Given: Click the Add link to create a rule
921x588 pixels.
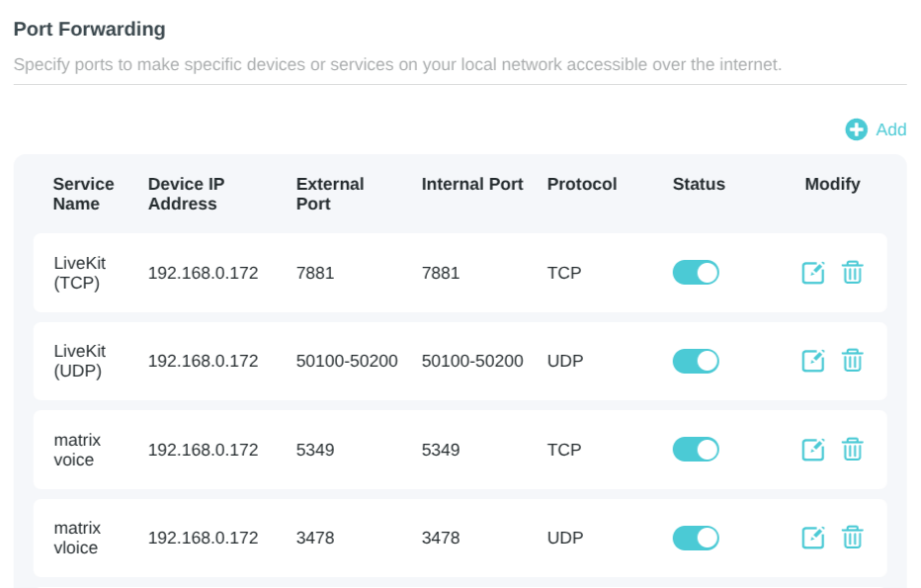Looking at the screenshot, I should click(x=889, y=129).
